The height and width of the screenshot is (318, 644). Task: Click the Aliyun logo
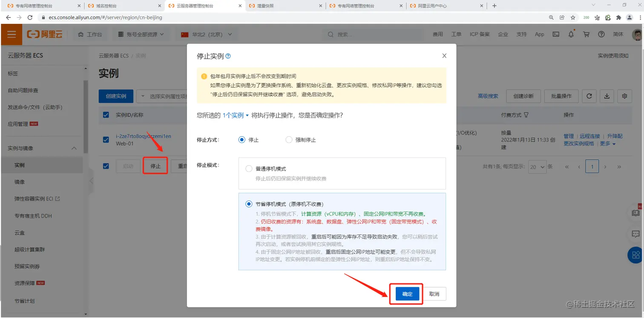pos(45,34)
